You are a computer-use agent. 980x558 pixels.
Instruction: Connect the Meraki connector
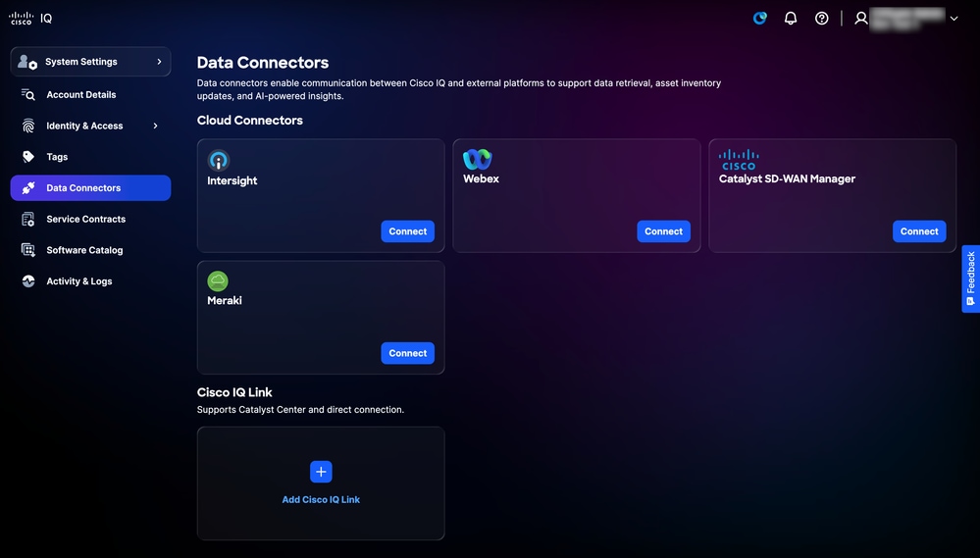(407, 353)
